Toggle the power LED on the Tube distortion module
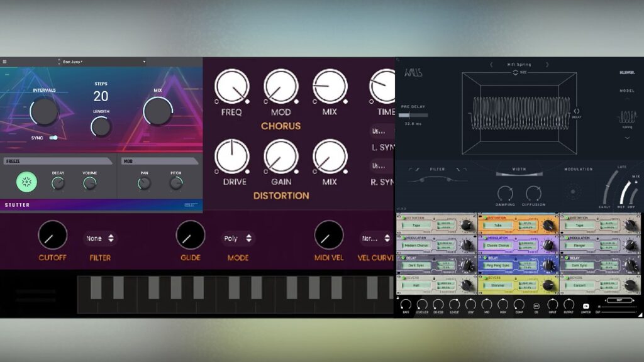644x362 pixels. [486, 217]
